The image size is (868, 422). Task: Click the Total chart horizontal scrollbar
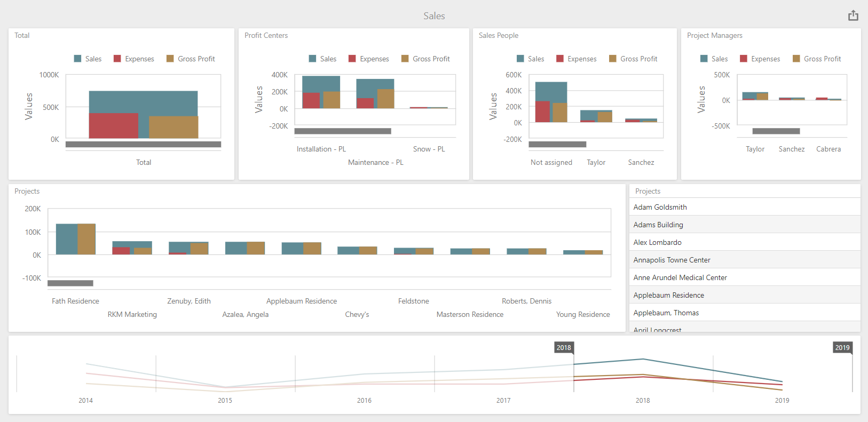143,144
